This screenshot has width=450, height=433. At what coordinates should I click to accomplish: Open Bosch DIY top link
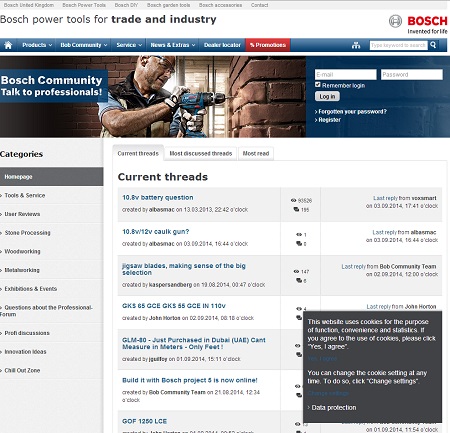pyautogui.click(x=126, y=5)
